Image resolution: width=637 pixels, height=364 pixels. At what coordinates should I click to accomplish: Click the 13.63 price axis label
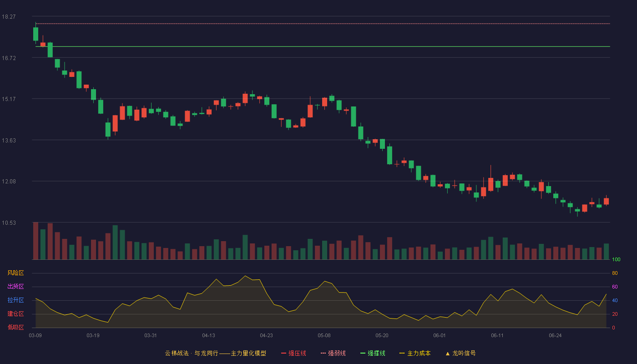point(9,140)
